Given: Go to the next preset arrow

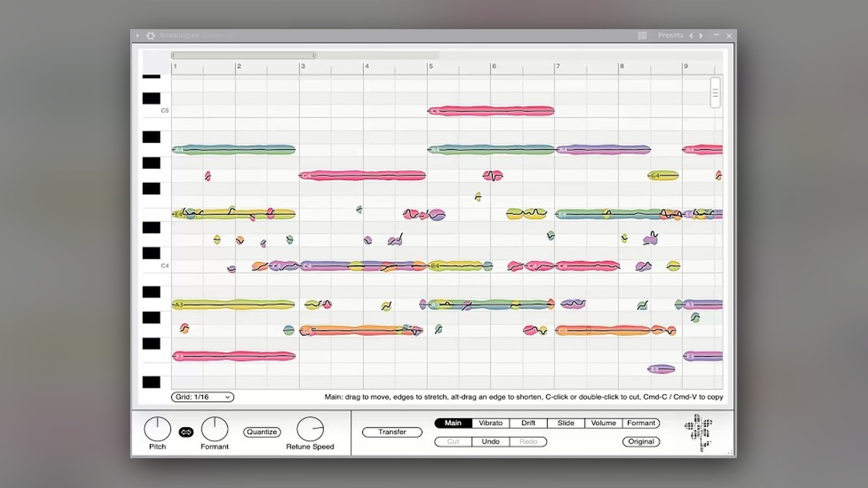Looking at the screenshot, I should pos(701,35).
